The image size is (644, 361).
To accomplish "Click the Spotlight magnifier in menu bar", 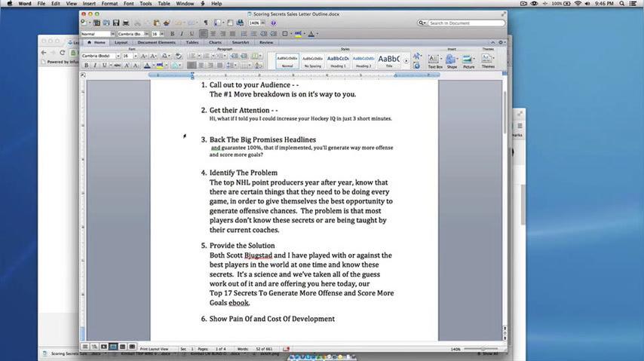I will 621,4.
